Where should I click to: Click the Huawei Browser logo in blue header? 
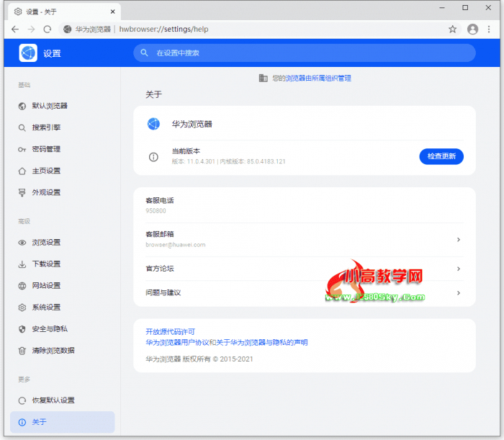coord(28,53)
